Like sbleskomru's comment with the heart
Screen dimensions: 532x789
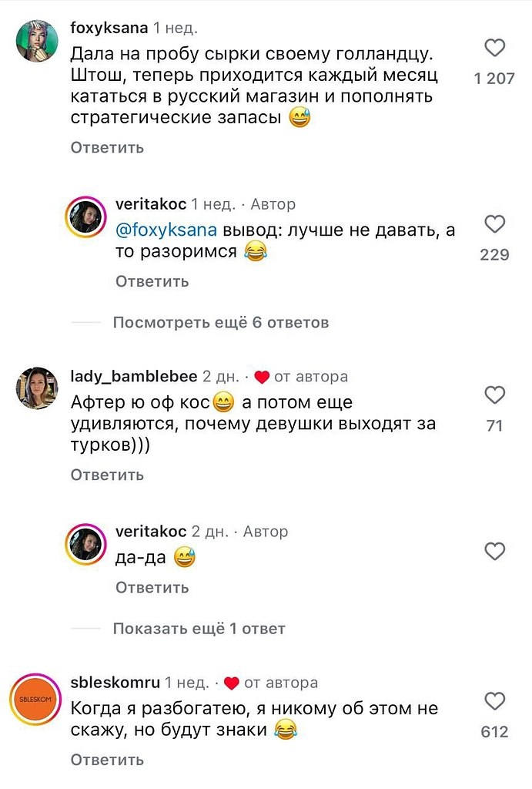tap(495, 701)
